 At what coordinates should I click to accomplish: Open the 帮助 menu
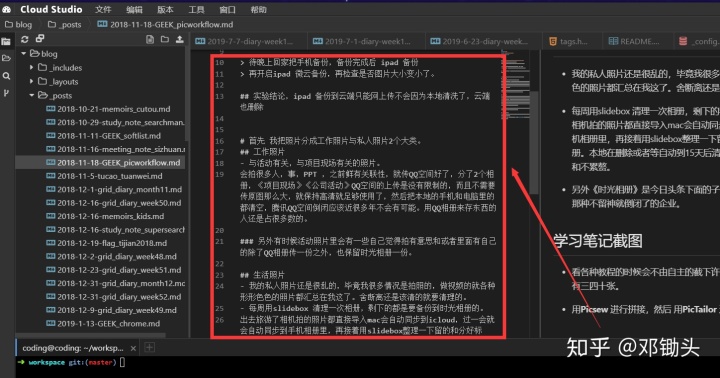click(x=259, y=10)
